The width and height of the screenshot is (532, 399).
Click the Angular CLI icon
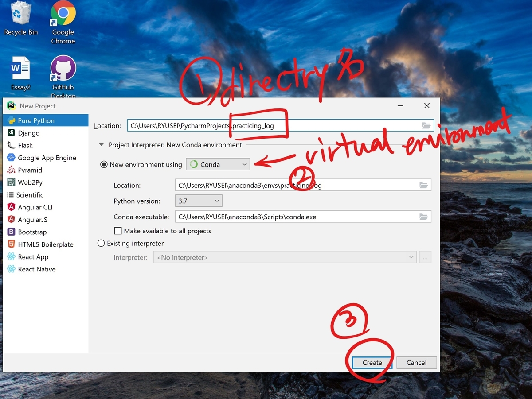pyautogui.click(x=11, y=207)
